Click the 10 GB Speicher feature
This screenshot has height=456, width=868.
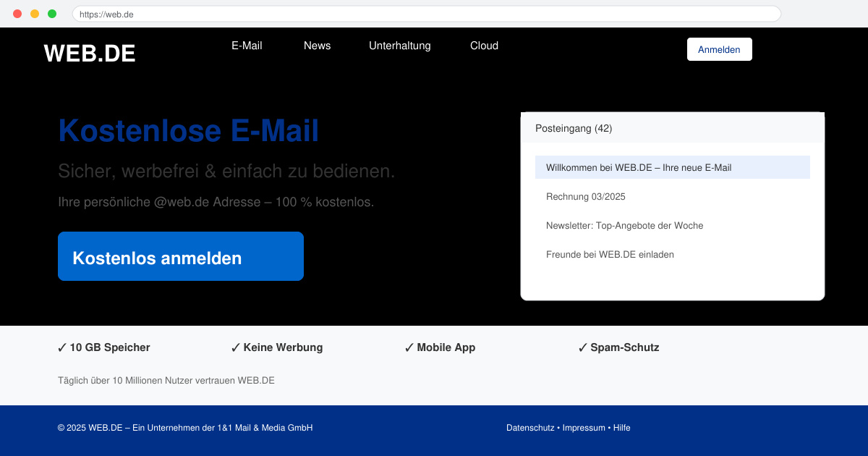[x=103, y=347]
